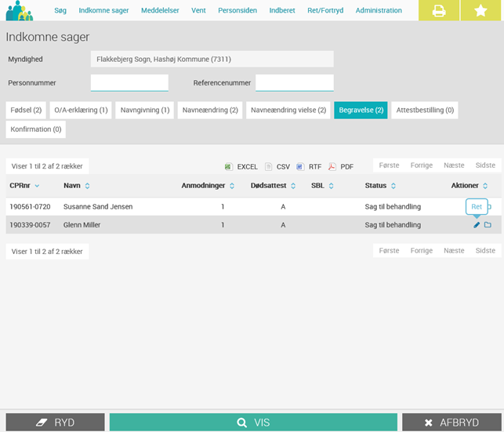This screenshot has width=504, height=432.
Task: Open the Vent menu
Action: point(198,10)
